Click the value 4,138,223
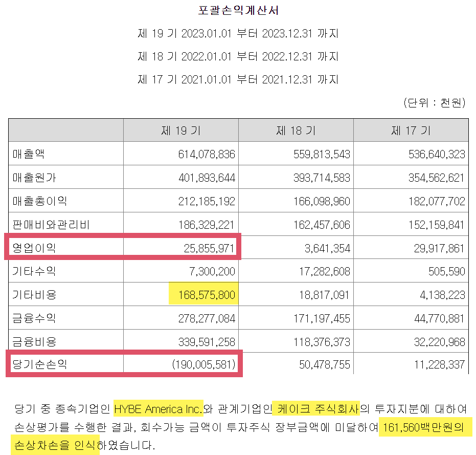476x455 pixels. click(443, 295)
